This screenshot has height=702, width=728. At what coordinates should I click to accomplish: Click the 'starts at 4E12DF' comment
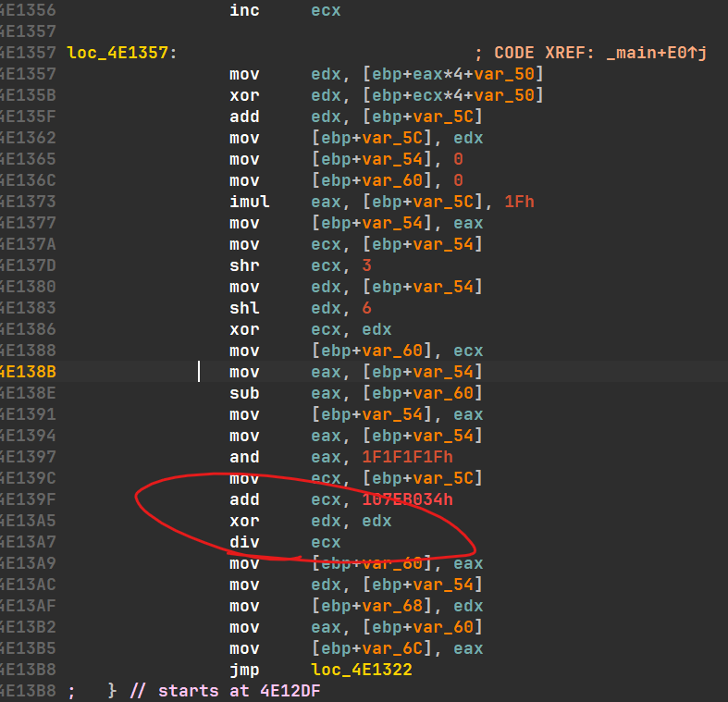pos(239,691)
